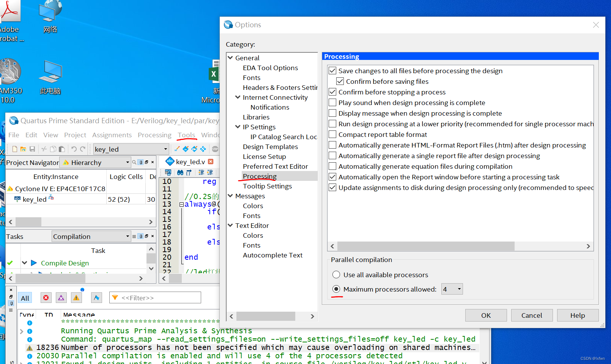Click the New file icon in Quartus toolbar

(15, 149)
